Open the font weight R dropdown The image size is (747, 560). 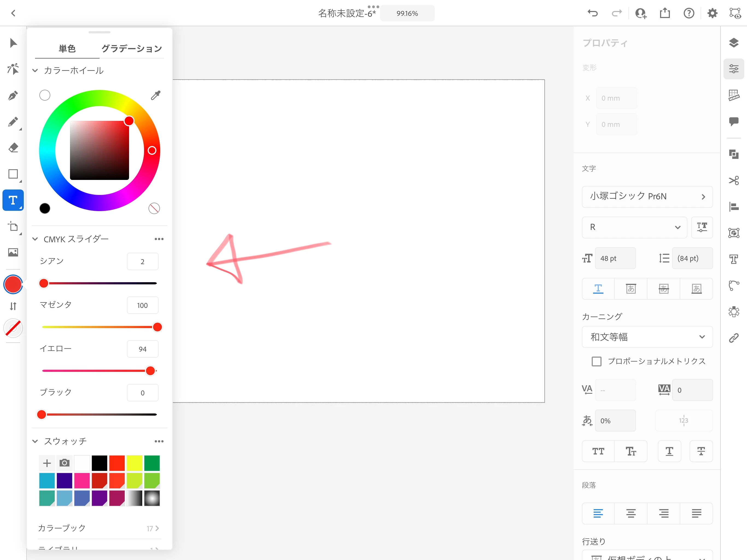[634, 227]
